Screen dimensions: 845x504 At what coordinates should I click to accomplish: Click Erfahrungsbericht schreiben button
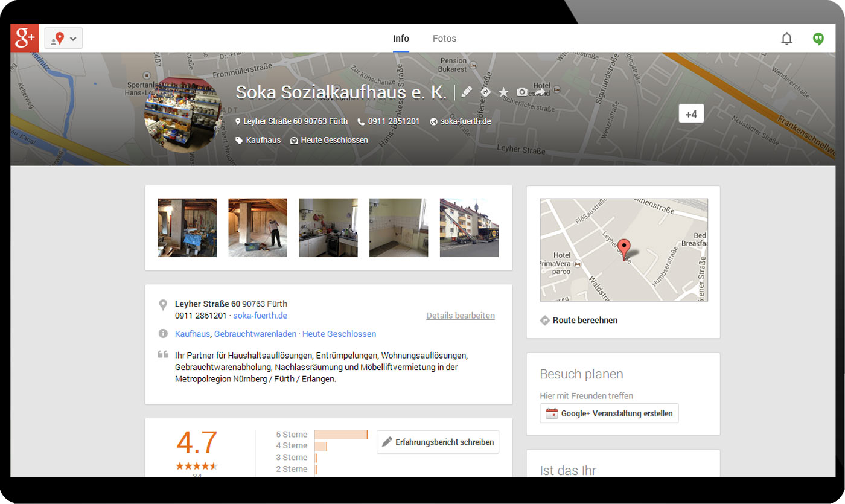(438, 442)
